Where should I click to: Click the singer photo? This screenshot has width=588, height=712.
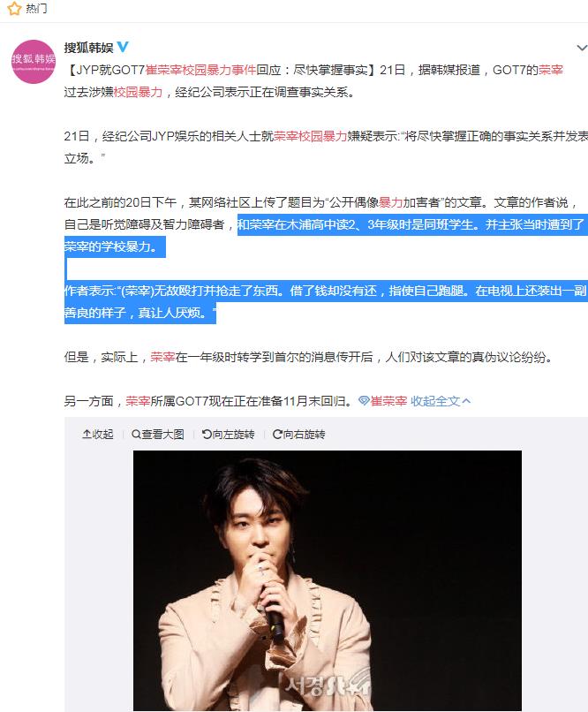(x=328, y=580)
